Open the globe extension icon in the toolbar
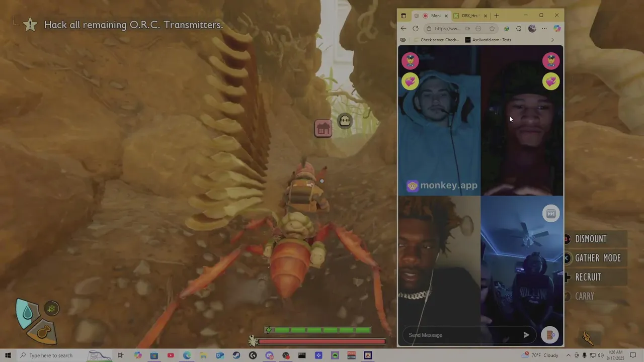Screen dimensions: 644x362 click(507, 29)
